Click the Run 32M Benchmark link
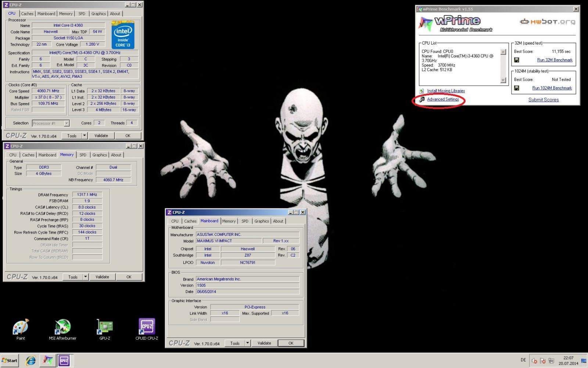 point(555,60)
